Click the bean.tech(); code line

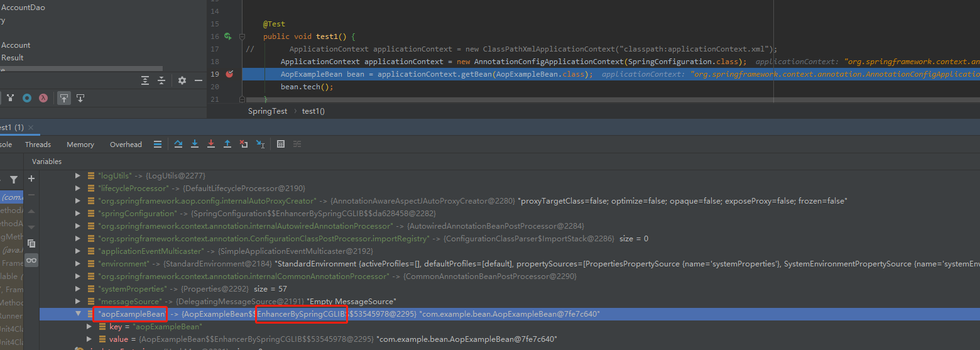[x=307, y=87]
